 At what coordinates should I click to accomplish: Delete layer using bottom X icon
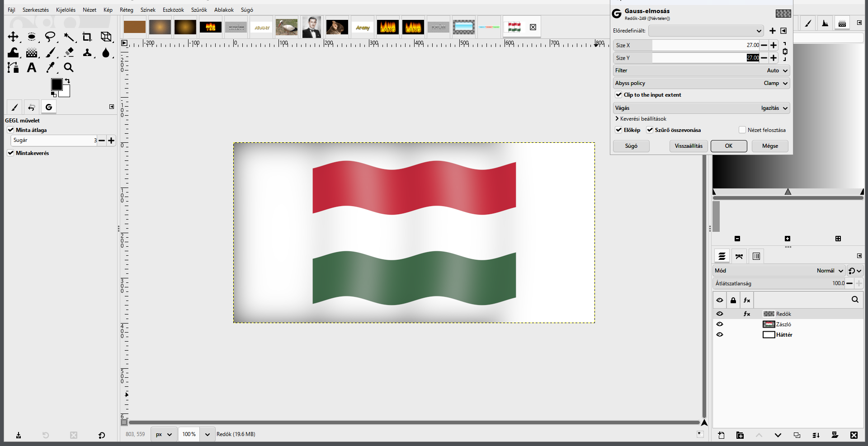(854, 435)
